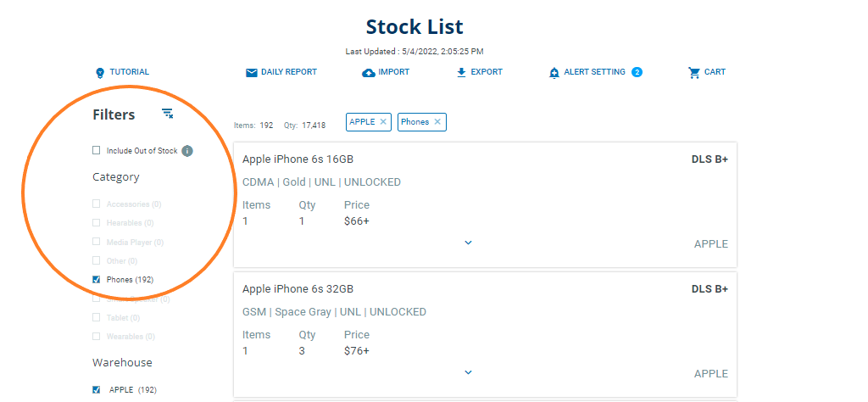The width and height of the screenshot is (868, 402).
Task: Click the Category section heading
Action: (x=115, y=177)
